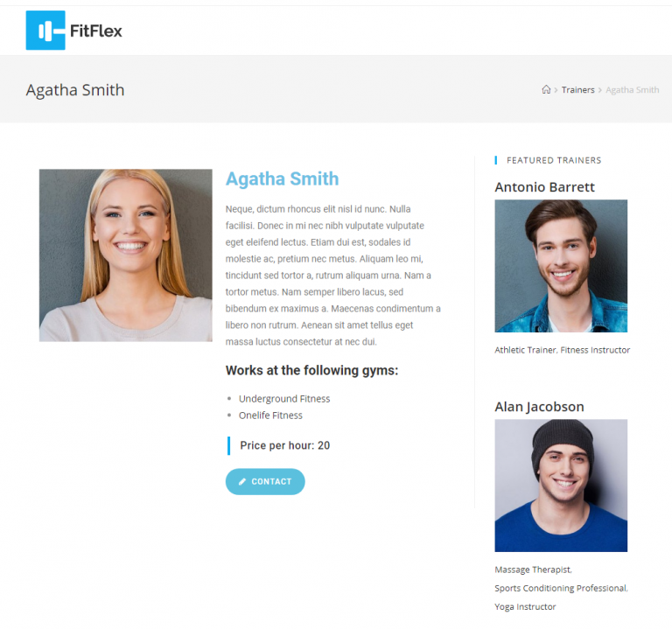This screenshot has height=629, width=672.
Task: Open Antonio Barrett's trainer photo
Action: [x=561, y=266]
